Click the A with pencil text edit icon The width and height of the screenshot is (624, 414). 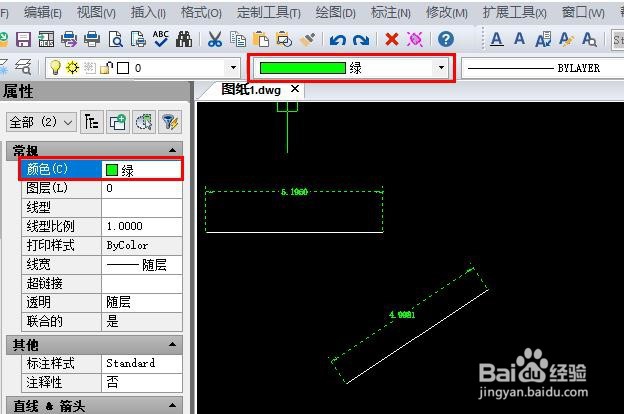pyautogui.click(x=566, y=39)
